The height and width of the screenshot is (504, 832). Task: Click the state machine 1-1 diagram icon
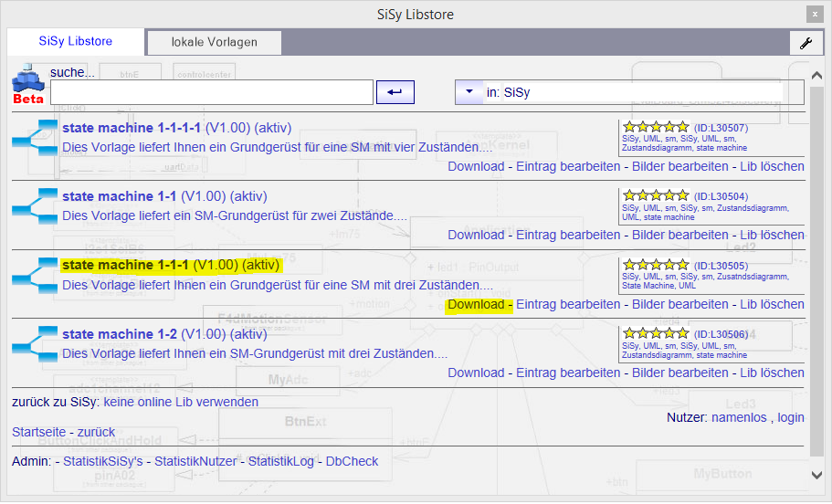point(35,206)
